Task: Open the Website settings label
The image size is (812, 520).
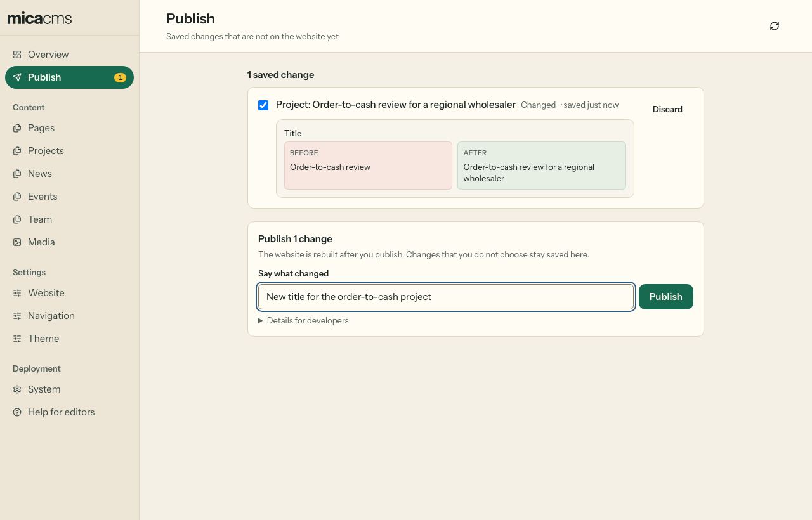Action: (46, 293)
